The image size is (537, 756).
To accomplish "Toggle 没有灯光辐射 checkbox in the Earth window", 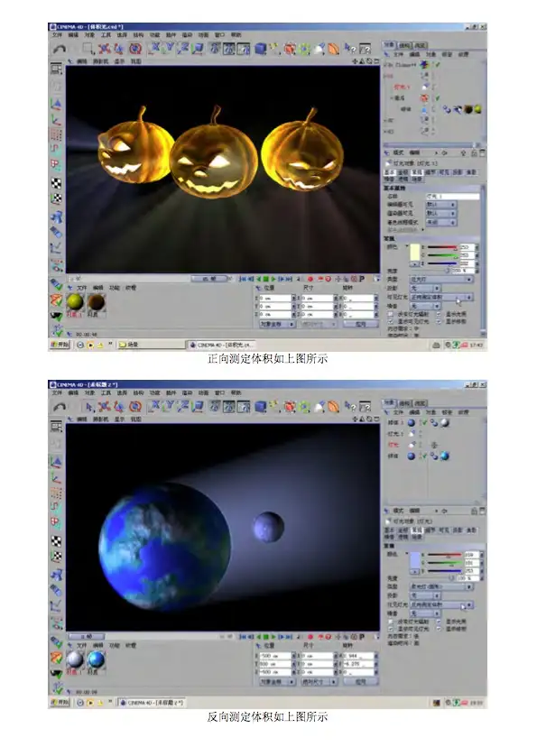I will click(392, 622).
